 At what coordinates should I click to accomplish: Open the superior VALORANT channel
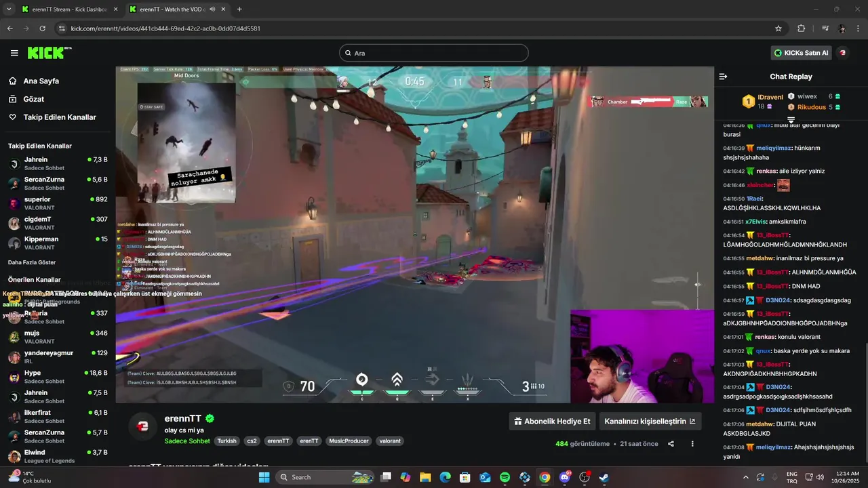tap(58, 203)
